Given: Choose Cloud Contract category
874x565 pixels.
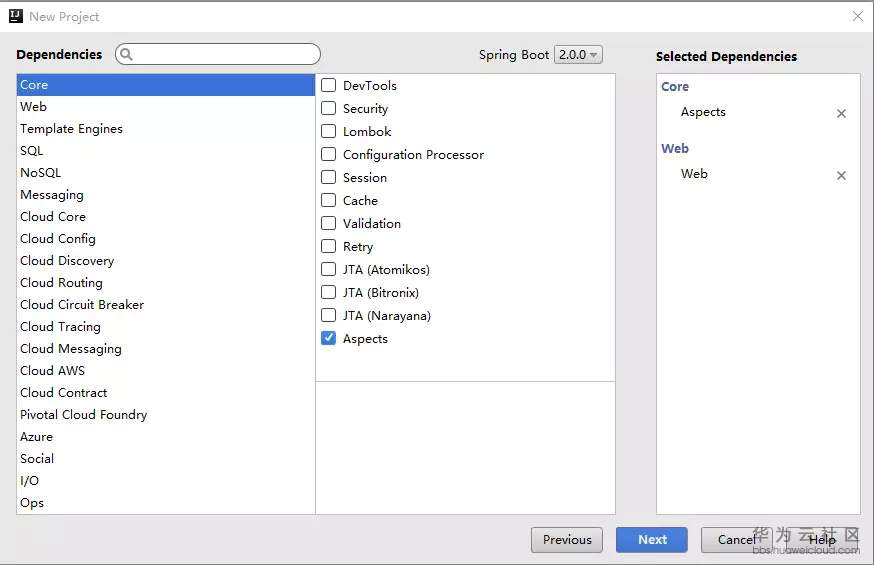Looking at the screenshot, I should point(166,393).
